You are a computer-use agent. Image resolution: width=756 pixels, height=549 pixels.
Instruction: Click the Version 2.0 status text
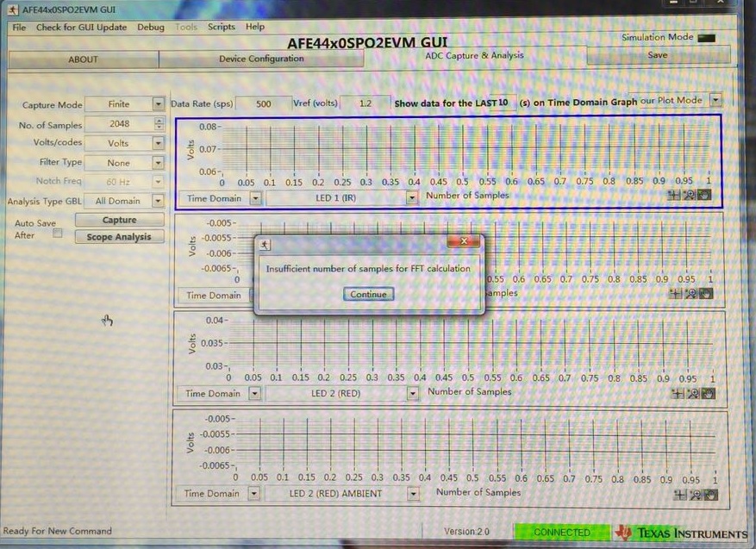click(x=466, y=531)
